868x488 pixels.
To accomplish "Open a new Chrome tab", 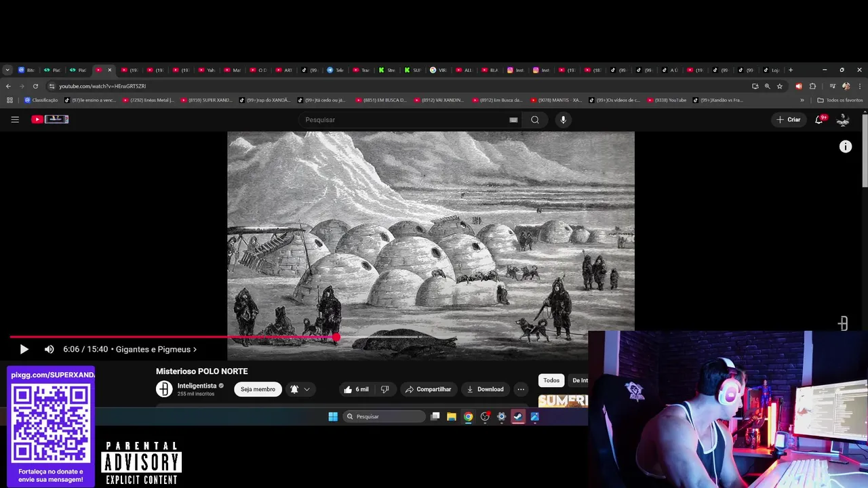I will [x=791, y=70].
